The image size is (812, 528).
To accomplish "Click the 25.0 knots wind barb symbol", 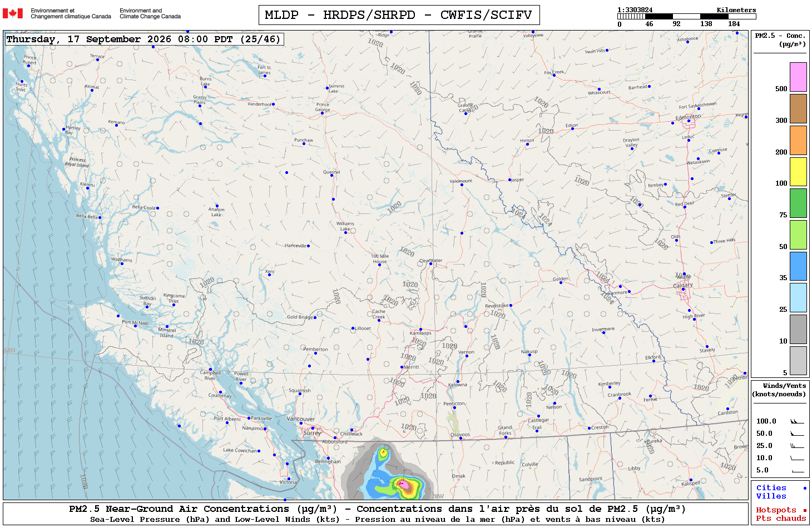I will tap(797, 445).
